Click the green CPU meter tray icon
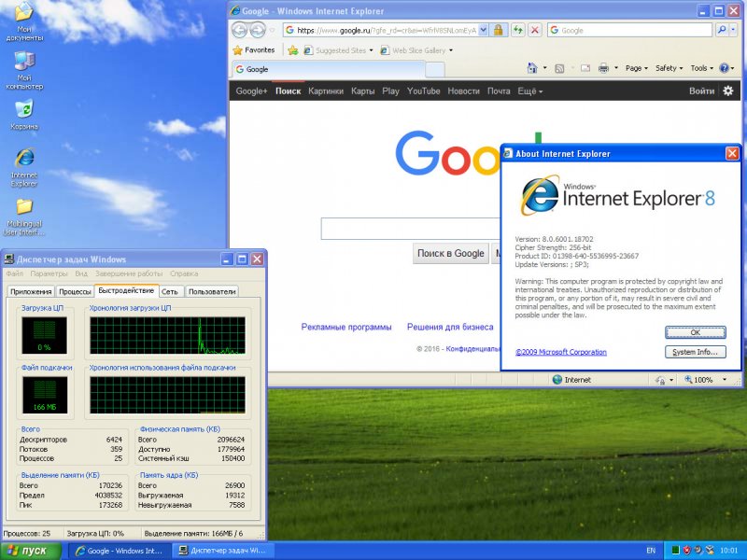 (675, 550)
